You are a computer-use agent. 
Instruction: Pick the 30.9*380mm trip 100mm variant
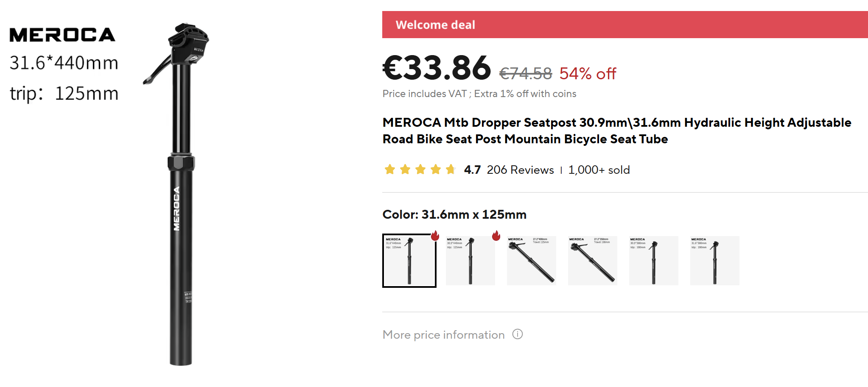[654, 261]
